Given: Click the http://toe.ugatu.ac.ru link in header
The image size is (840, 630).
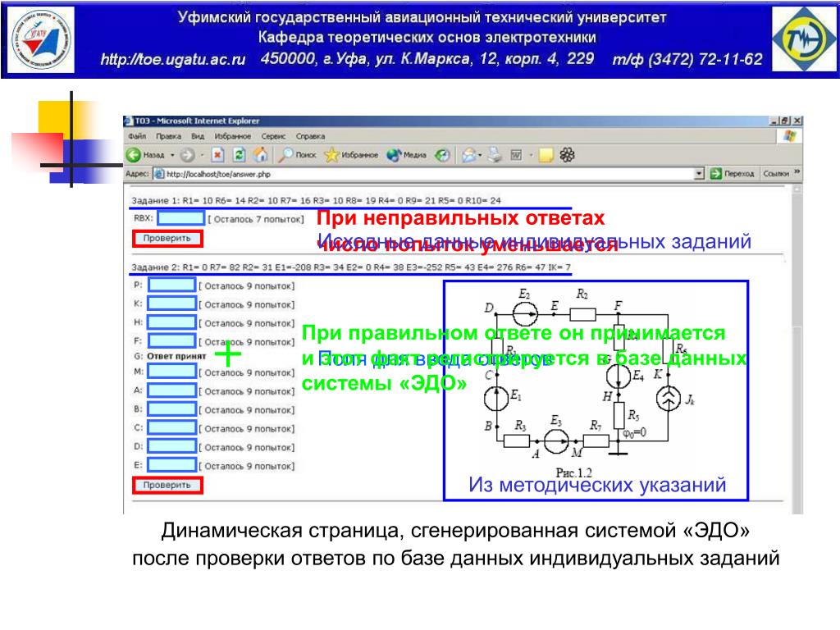Looking at the screenshot, I should coord(173,59).
